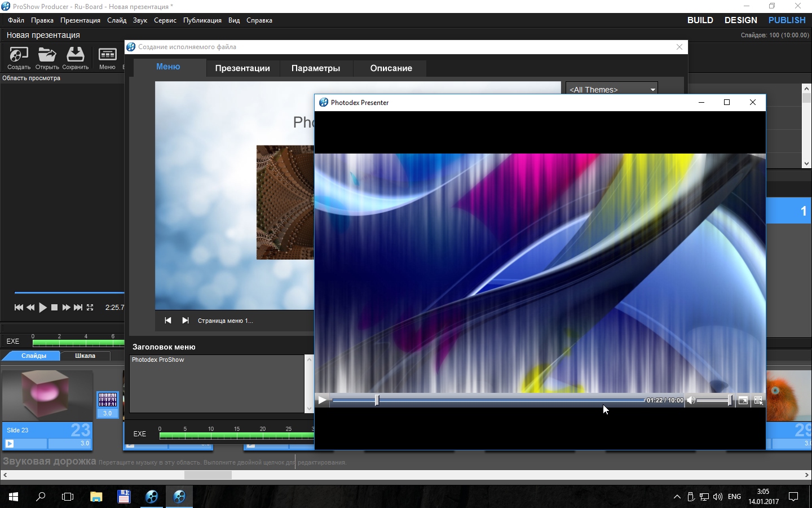This screenshot has height=508, width=812.
Task: Play video in Photodex Presenter
Action: click(322, 400)
